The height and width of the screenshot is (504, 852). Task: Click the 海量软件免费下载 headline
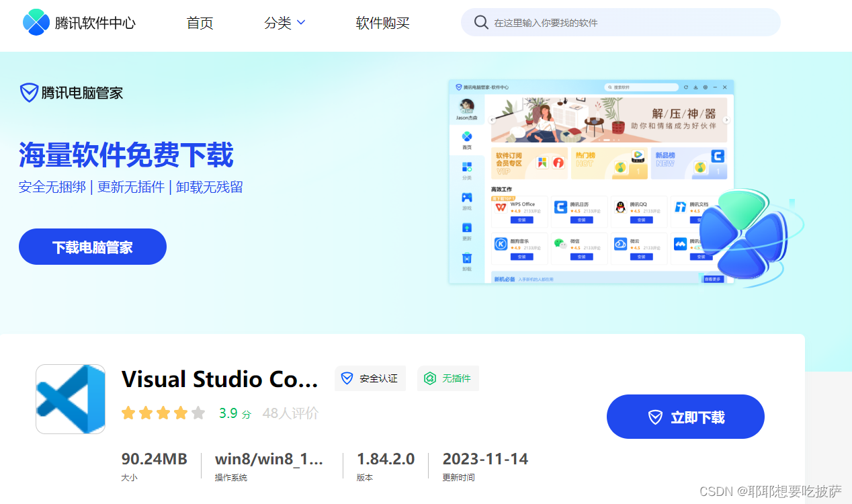pos(126,155)
